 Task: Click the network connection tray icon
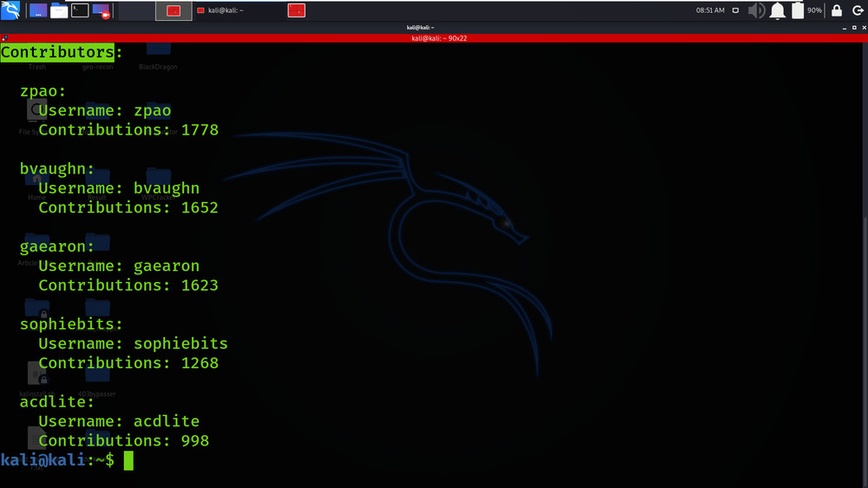735,10
